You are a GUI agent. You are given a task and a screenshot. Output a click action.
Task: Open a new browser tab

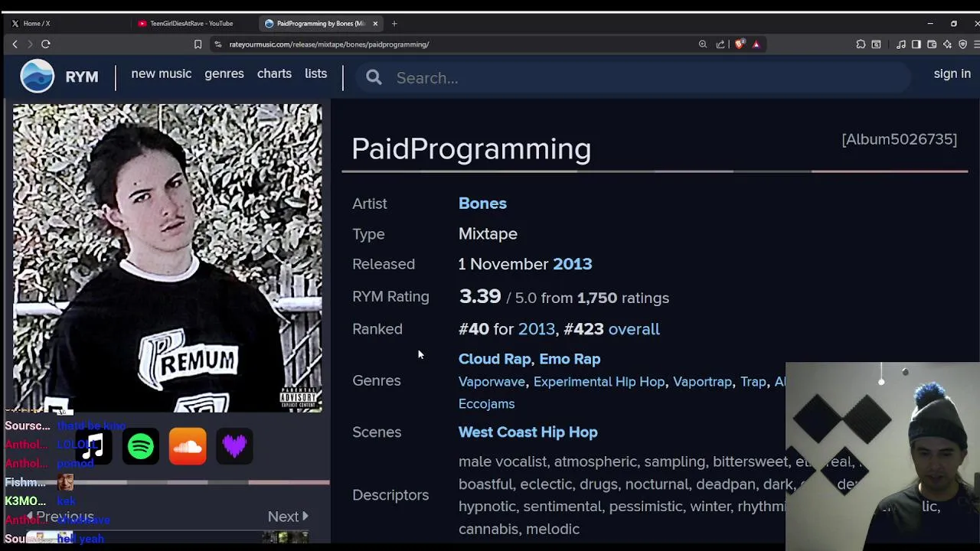point(394,24)
